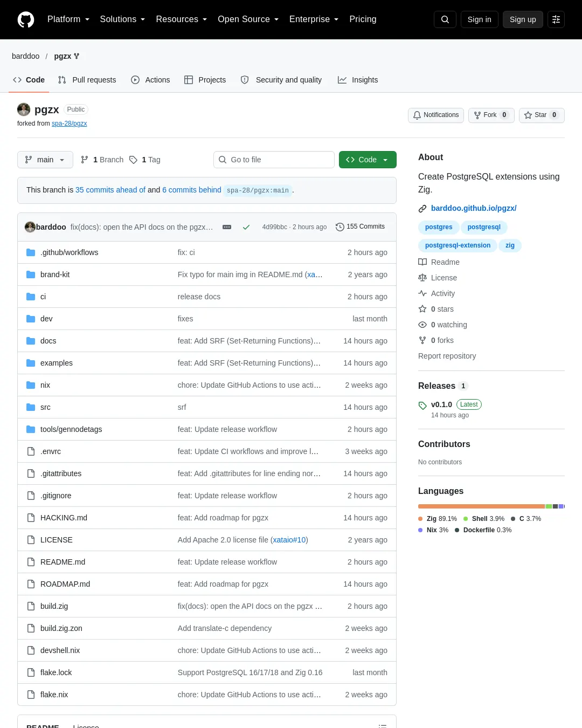Click the Shell 3.9% language entry
This screenshot has width=582, height=728.
coord(484,519)
